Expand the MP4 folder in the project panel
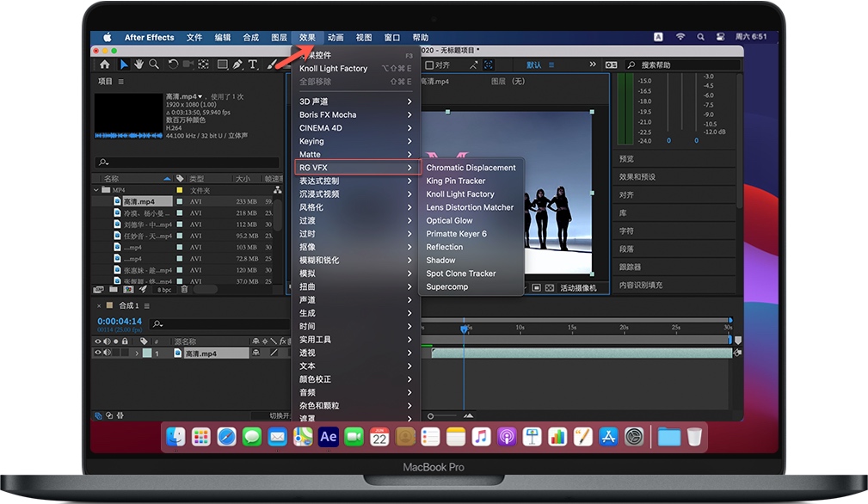868x504 pixels. (x=99, y=189)
